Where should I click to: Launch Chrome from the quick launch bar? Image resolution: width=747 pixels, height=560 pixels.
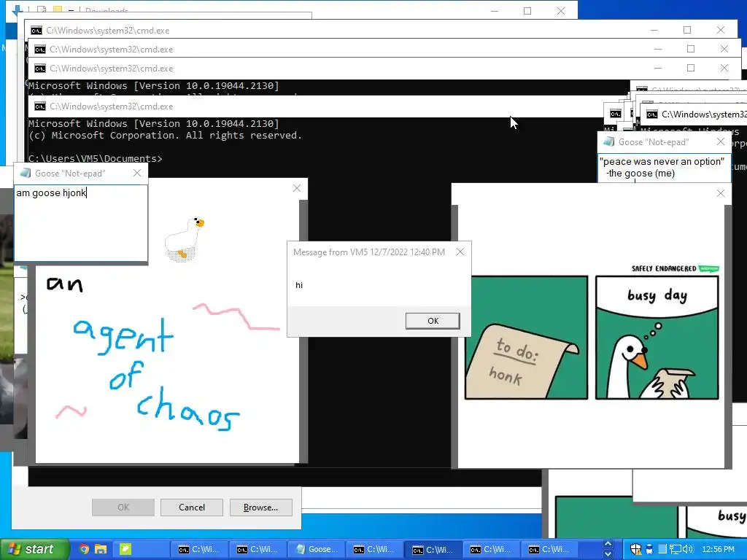click(x=84, y=549)
